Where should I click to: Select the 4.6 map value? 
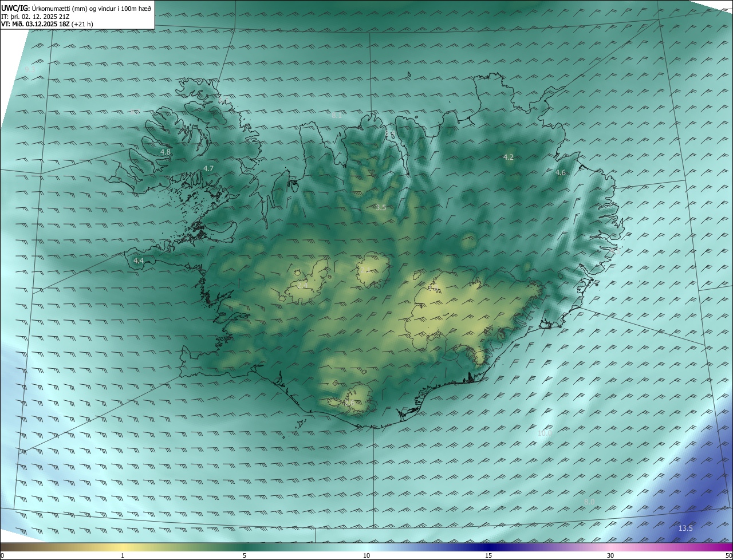[x=561, y=173]
